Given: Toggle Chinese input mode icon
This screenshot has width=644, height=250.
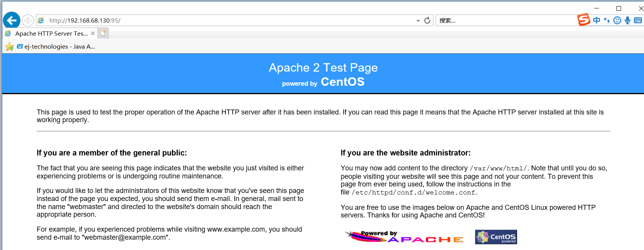Looking at the screenshot, I should 597,20.
